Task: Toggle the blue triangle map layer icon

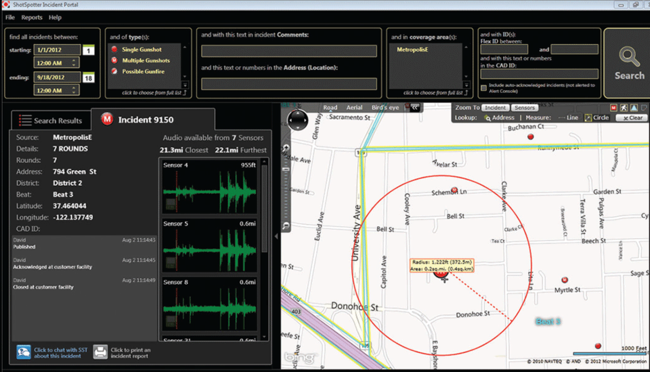Action: coord(634,108)
